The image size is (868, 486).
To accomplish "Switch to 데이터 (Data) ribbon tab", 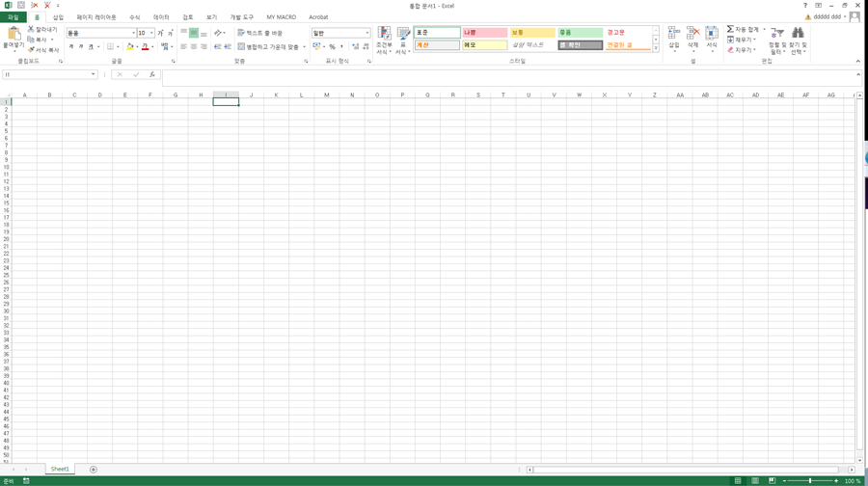I will 161,17.
